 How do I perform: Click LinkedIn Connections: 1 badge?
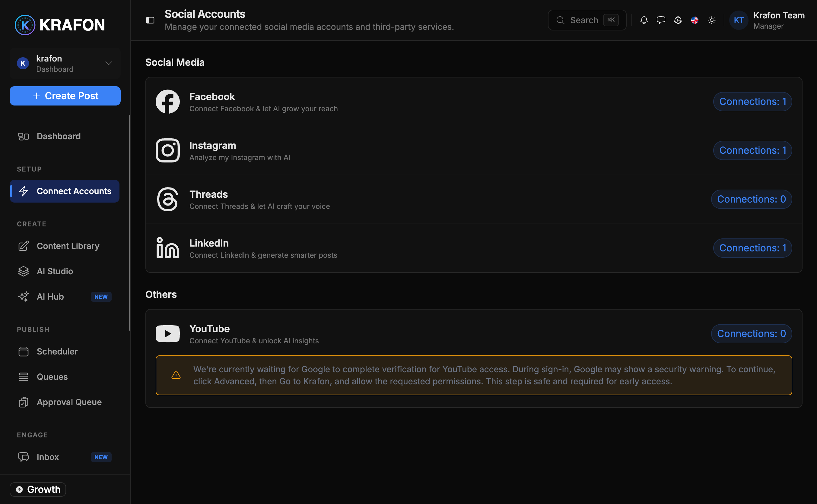click(x=753, y=248)
